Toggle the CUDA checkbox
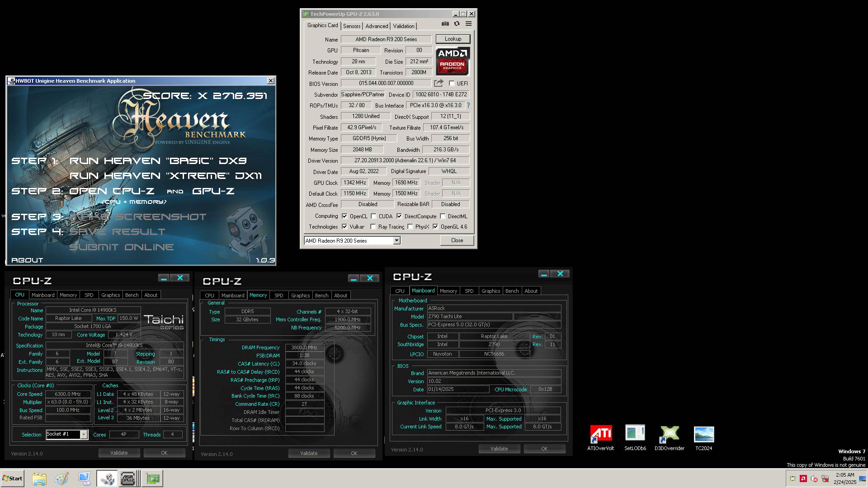This screenshot has width=868, height=488. (374, 216)
